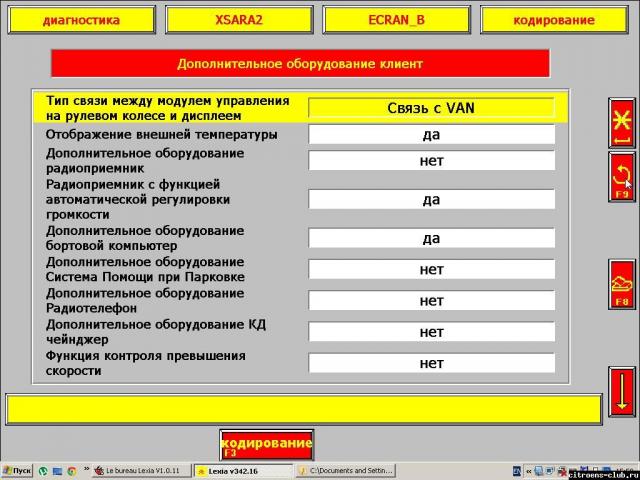The width and height of the screenshot is (640, 480).
Task: Change 'Отображение внешней температуры' value да
Action: click(x=431, y=134)
